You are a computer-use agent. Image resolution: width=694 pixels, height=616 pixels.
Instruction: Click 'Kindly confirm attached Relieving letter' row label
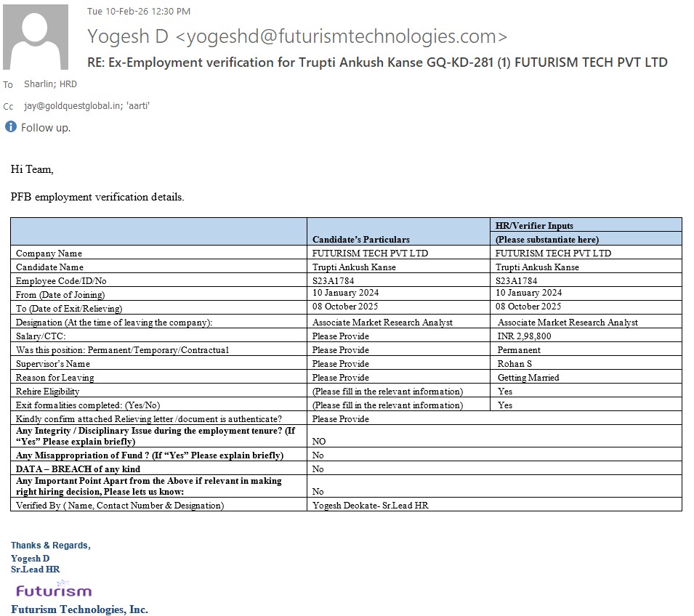(x=149, y=418)
